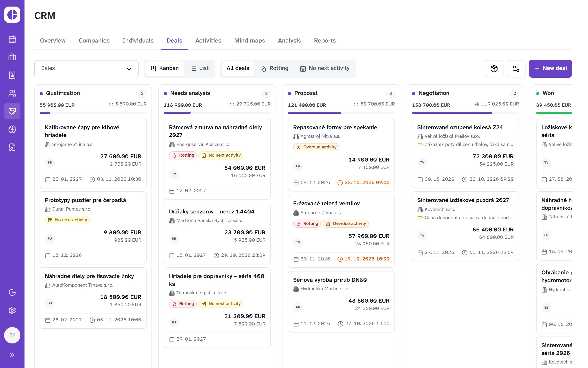
Task: Click TV owner avatar on Sinterované ozubené kolesá Z24
Action: (422, 163)
